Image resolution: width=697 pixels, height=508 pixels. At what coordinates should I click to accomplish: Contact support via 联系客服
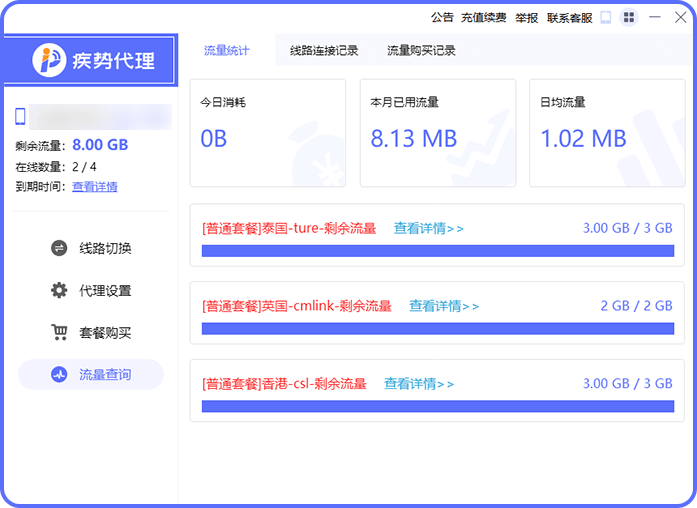569,17
